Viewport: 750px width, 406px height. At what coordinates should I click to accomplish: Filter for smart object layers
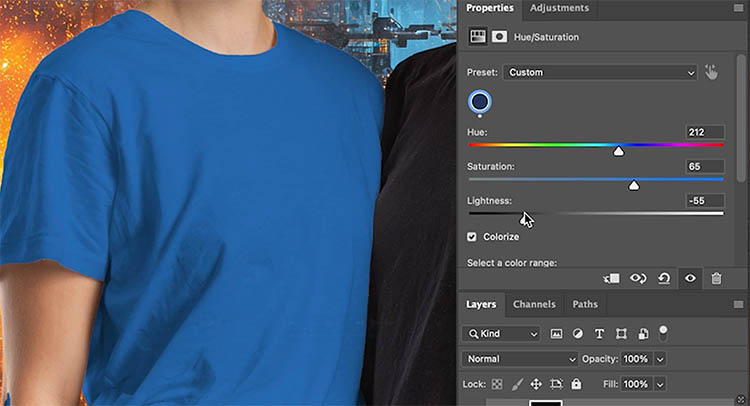tap(643, 334)
